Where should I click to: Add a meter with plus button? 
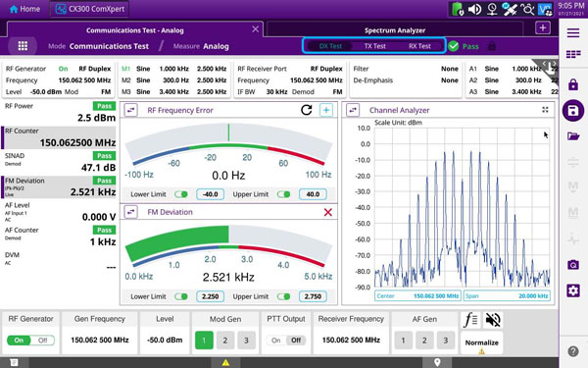pyautogui.click(x=326, y=110)
